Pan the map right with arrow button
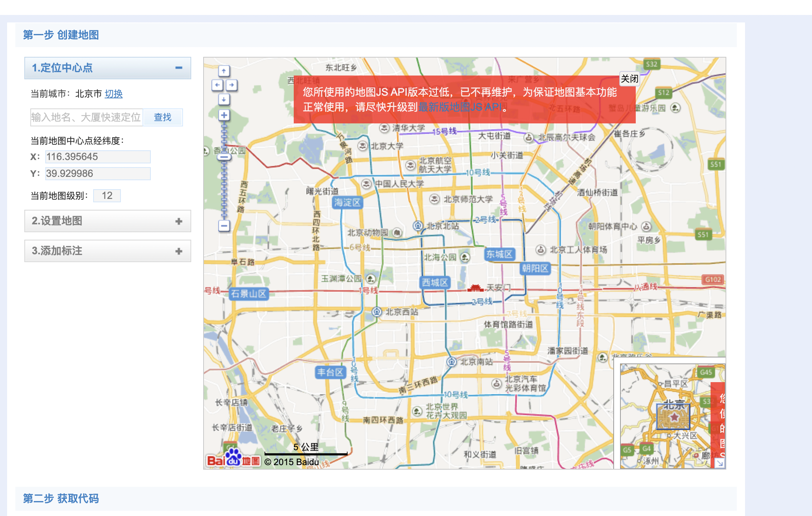Viewport: 812px width, 516px height. point(232,85)
